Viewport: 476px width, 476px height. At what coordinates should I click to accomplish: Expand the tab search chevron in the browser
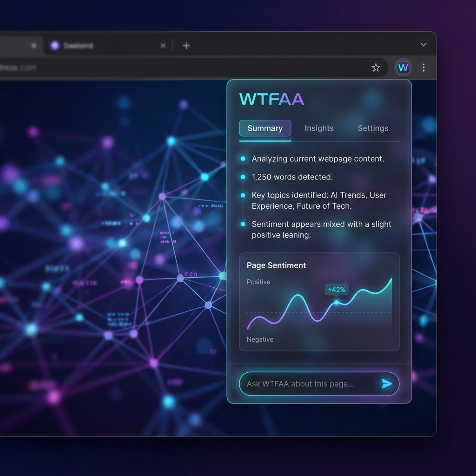(x=423, y=44)
